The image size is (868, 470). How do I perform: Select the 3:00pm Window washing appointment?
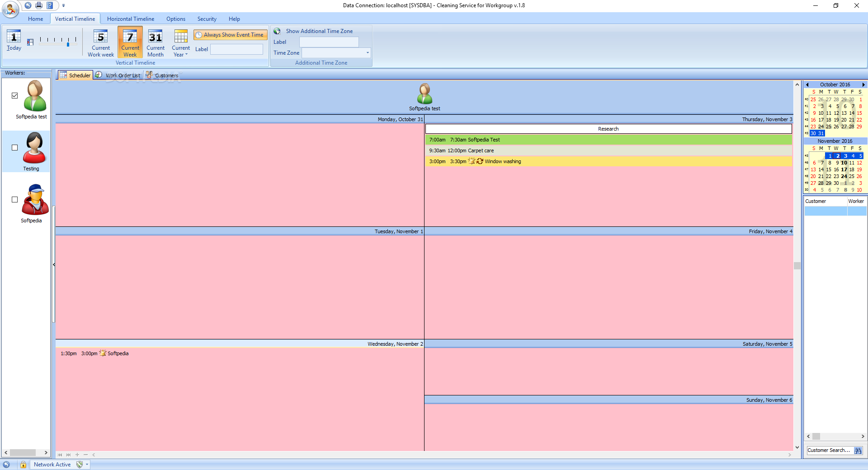click(x=609, y=161)
